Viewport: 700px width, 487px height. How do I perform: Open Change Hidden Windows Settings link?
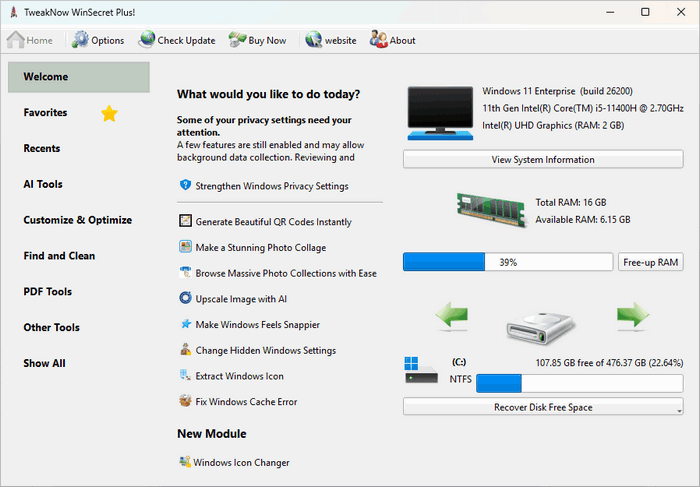click(x=266, y=350)
